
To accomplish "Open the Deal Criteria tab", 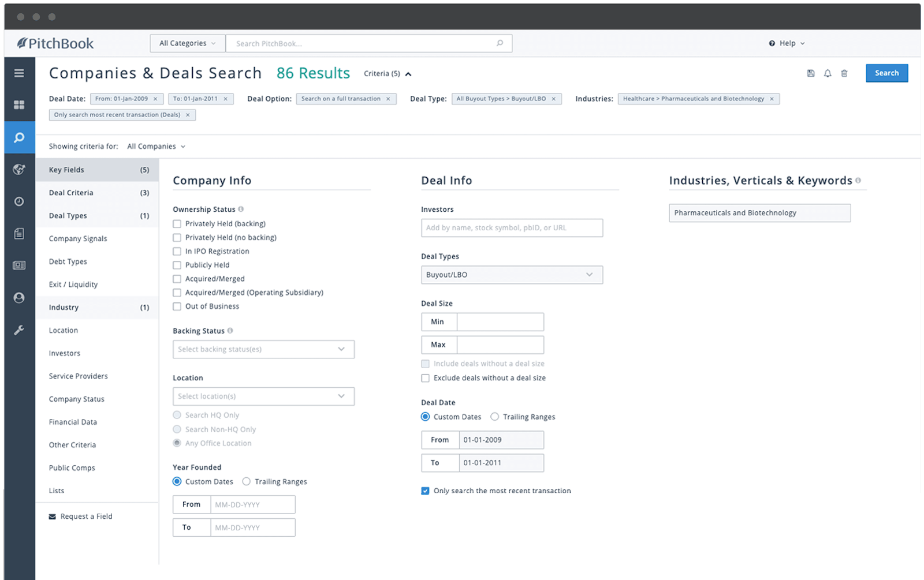I will tap(97, 193).
